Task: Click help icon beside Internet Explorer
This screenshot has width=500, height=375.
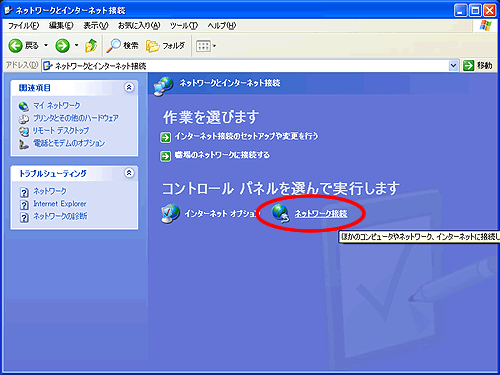Action: [x=24, y=205]
